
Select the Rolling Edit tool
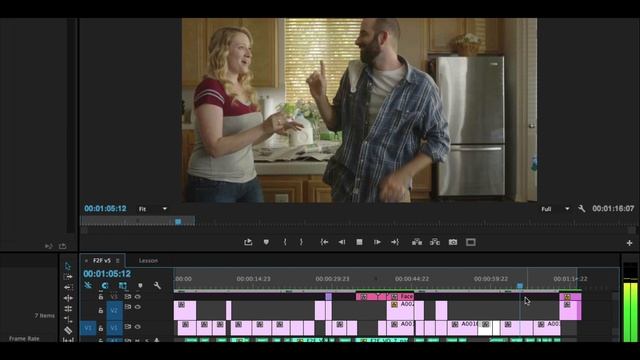(x=68, y=309)
